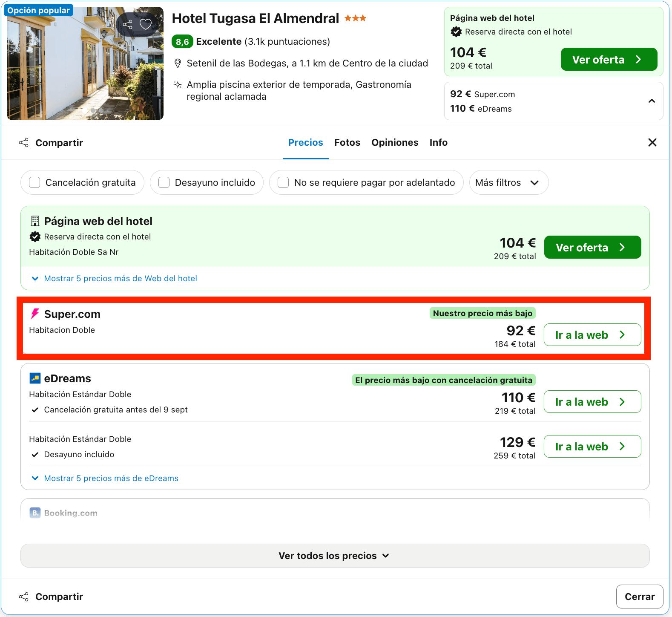Open the hotel photo thumbnail
Screen dimensions: 672x617
(x=85, y=63)
